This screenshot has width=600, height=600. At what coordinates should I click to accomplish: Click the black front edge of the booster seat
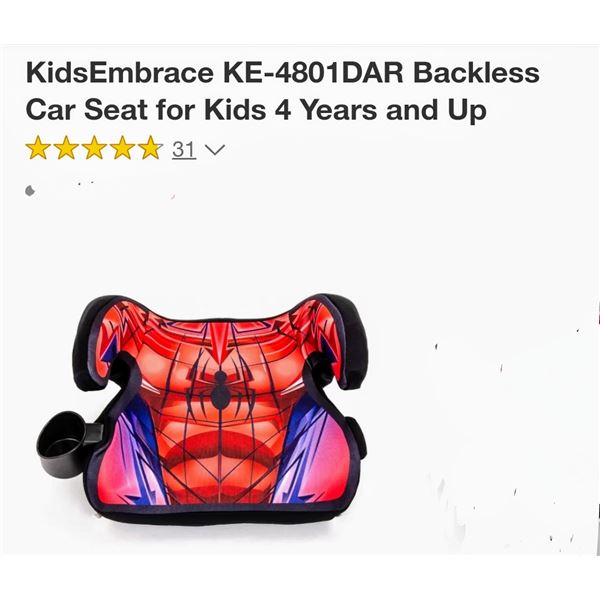pos(226,515)
